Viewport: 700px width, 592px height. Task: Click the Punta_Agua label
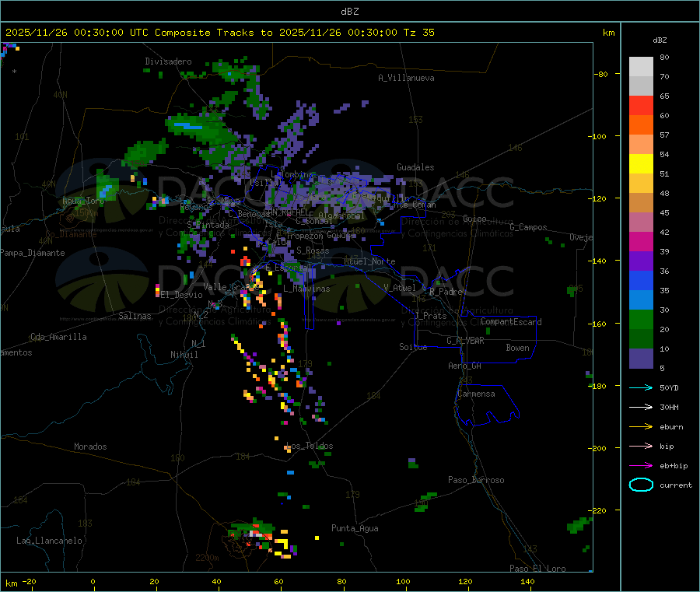click(355, 528)
